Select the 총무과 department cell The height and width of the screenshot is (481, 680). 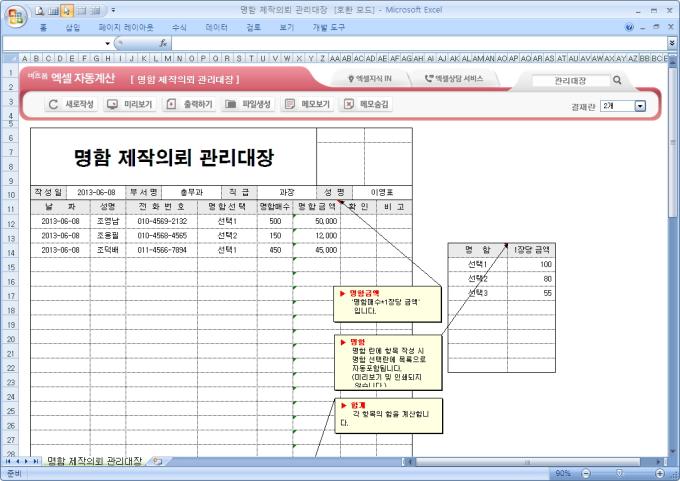tap(191, 192)
